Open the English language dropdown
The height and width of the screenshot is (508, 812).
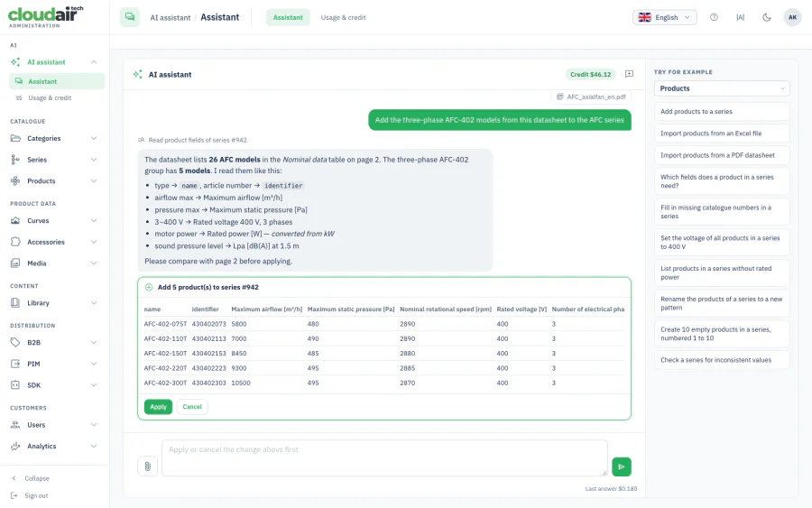[664, 17]
